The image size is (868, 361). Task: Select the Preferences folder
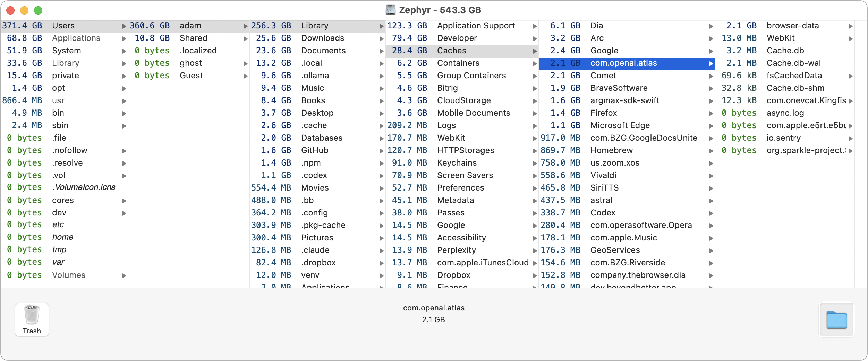coord(462,188)
